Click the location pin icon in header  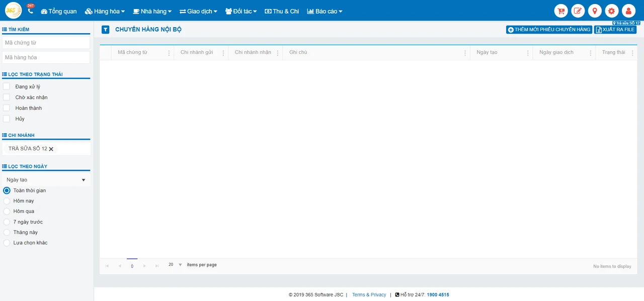coord(595,11)
